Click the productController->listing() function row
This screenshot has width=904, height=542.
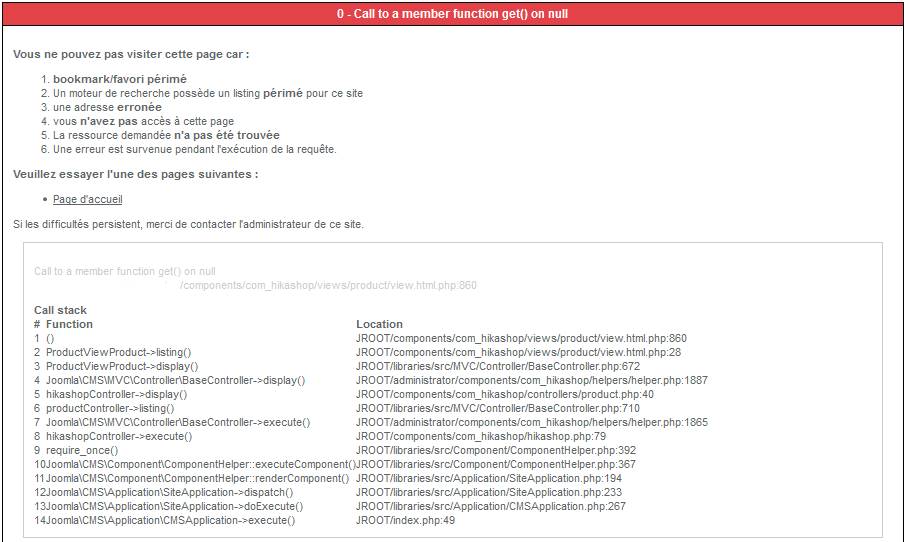(x=110, y=408)
